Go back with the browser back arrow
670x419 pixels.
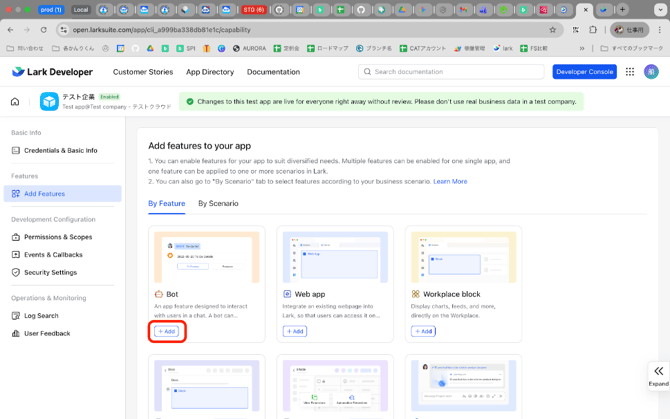(x=10, y=30)
